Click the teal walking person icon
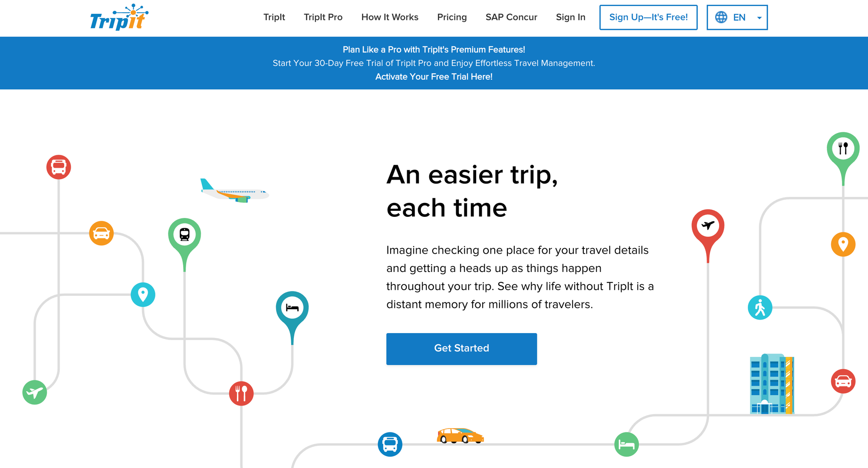 click(x=760, y=308)
